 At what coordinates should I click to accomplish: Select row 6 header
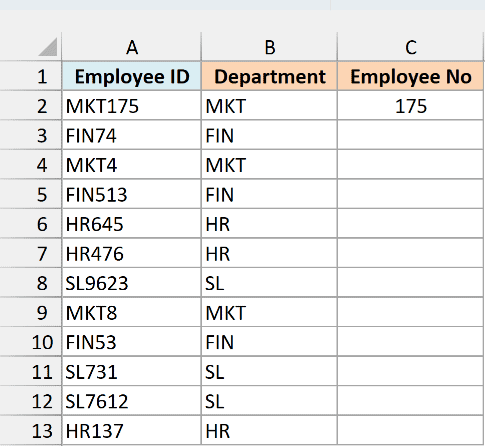click(x=31, y=224)
